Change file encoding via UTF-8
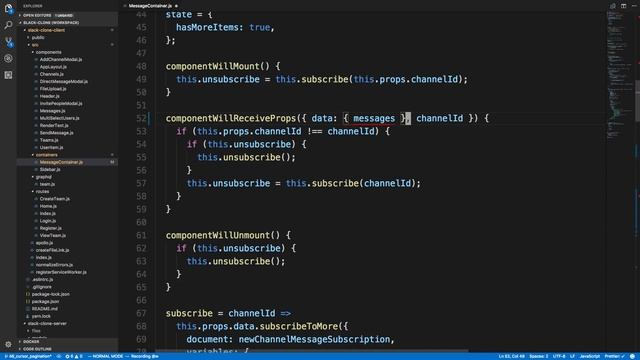This screenshot has width=640, height=360. click(x=559, y=356)
